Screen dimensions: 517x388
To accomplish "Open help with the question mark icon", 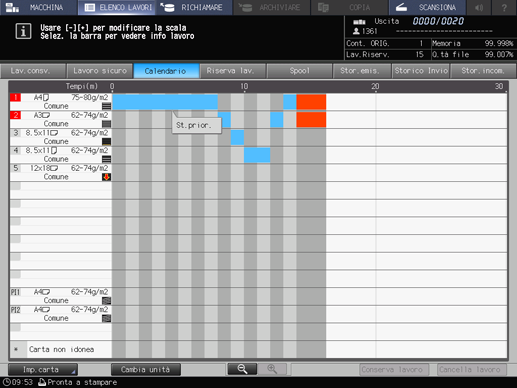I will [x=504, y=7].
